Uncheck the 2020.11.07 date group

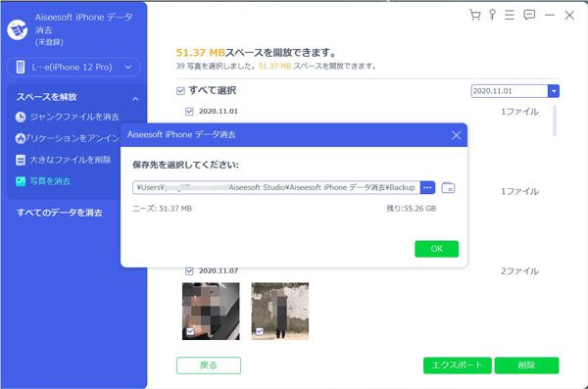pyautogui.click(x=189, y=270)
